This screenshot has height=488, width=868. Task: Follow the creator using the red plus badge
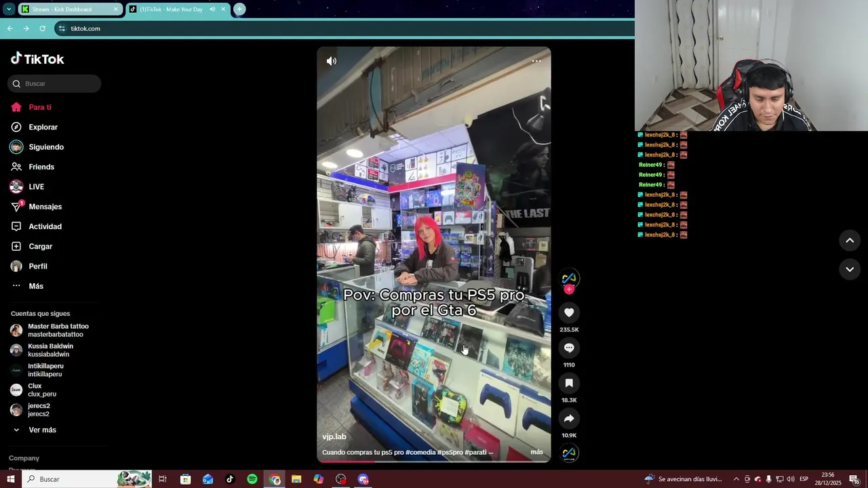tap(569, 289)
